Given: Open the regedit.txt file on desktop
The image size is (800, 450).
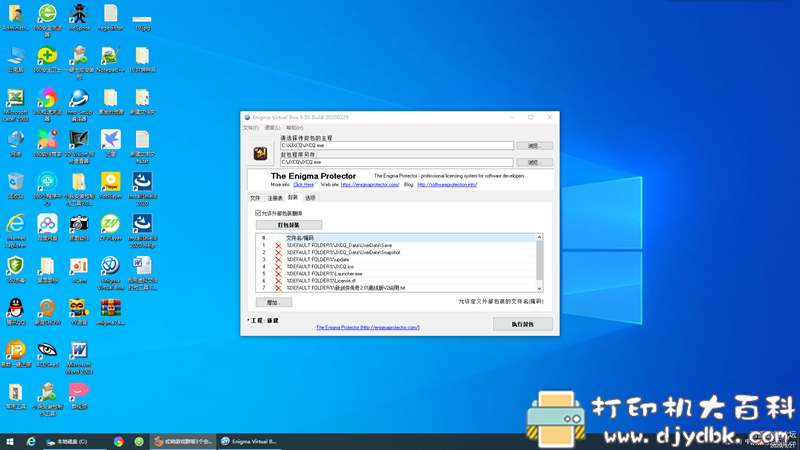Looking at the screenshot, I should 111,17.
